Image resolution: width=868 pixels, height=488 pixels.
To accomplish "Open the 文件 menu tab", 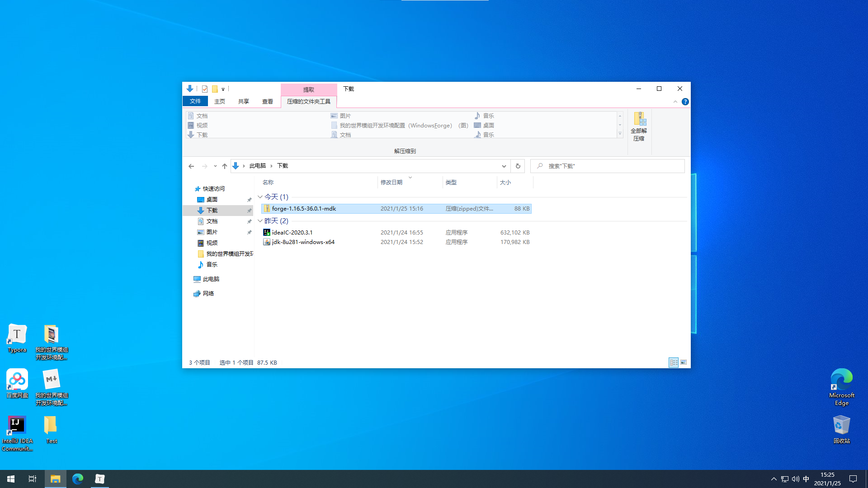I will [195, 102].
